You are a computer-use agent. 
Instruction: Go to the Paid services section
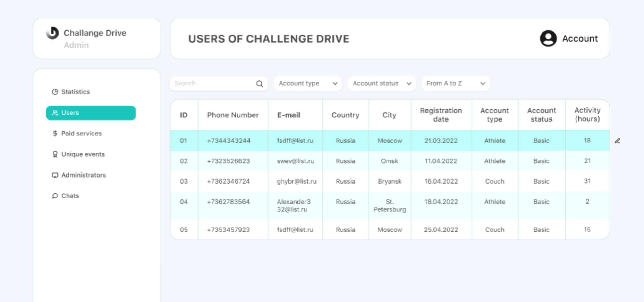point(81,133)
